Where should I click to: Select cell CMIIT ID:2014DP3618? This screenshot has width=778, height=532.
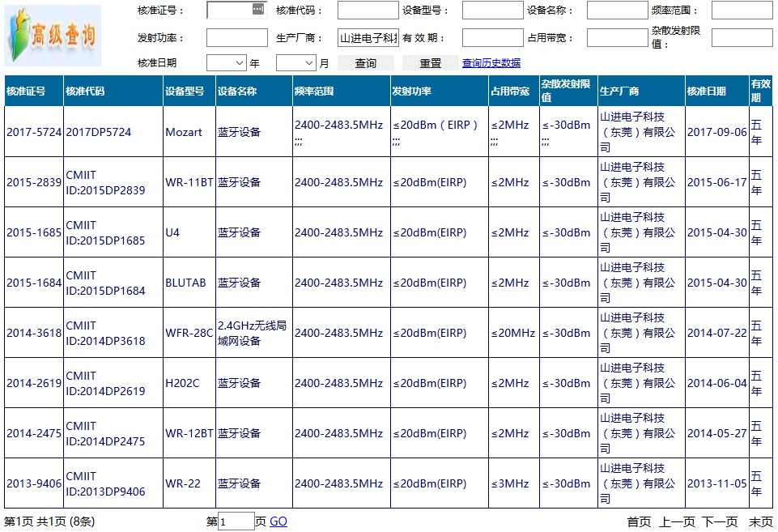point(113,333)
